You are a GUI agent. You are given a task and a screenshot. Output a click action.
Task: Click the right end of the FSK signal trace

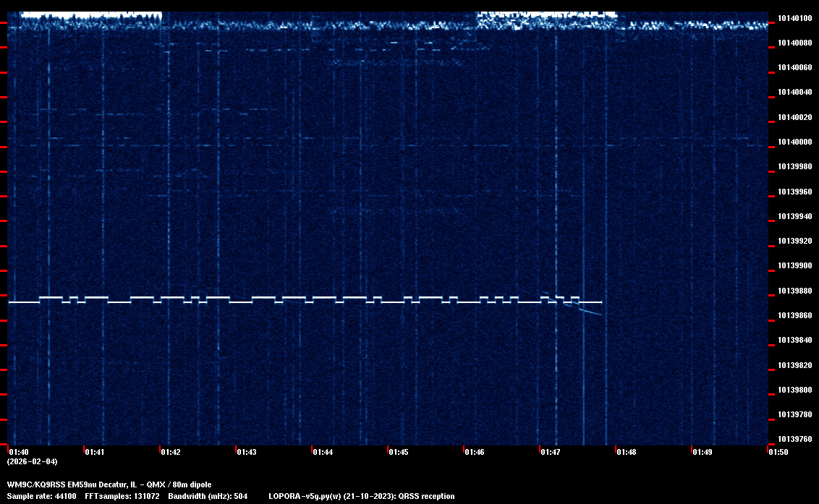pyautogui.click(x=600, y=302)
